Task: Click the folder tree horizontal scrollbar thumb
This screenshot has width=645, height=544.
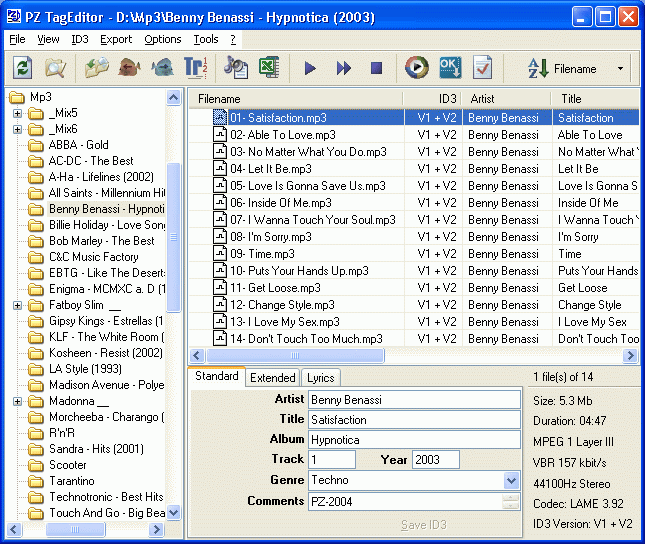Action: (75, 529)
